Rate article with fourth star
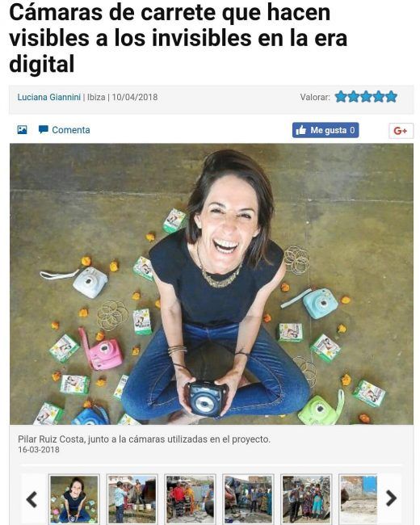The width and height of the screenshot is (420, 525). click(x=379, y=97)
